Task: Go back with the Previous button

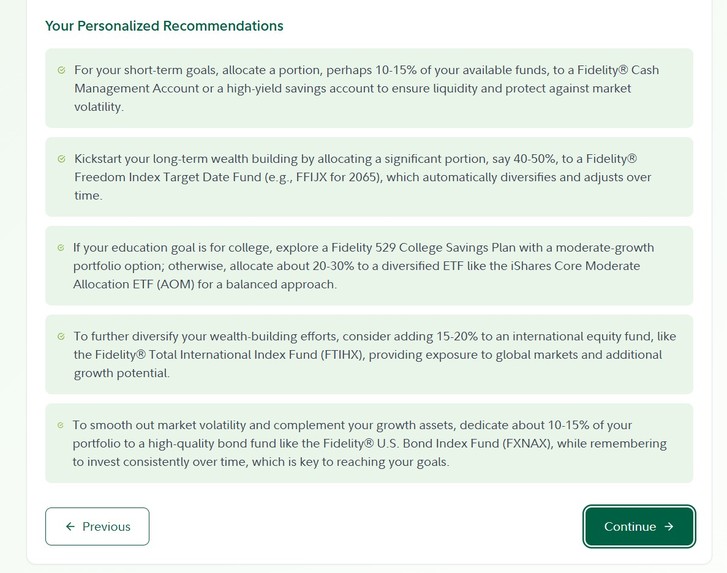Action: (97, 526)
